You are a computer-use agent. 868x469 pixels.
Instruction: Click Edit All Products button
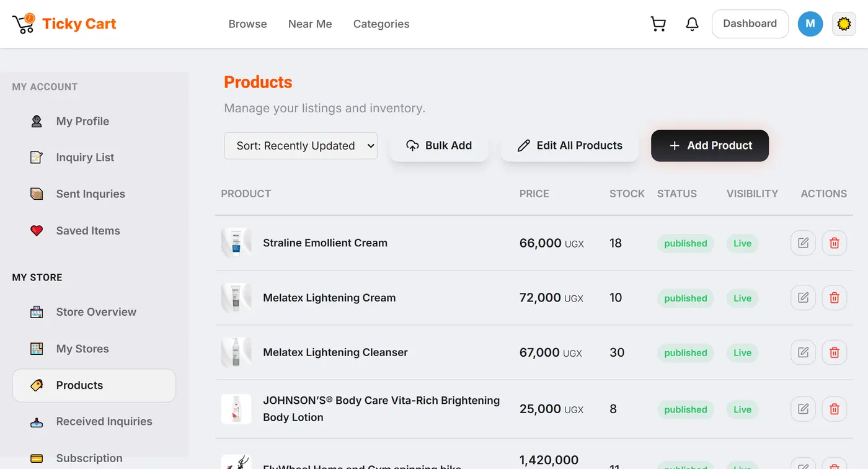(570, 146)
